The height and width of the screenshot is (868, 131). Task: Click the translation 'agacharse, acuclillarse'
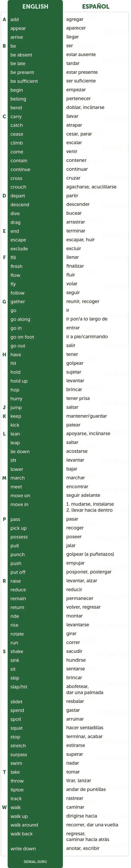(91, 187)
